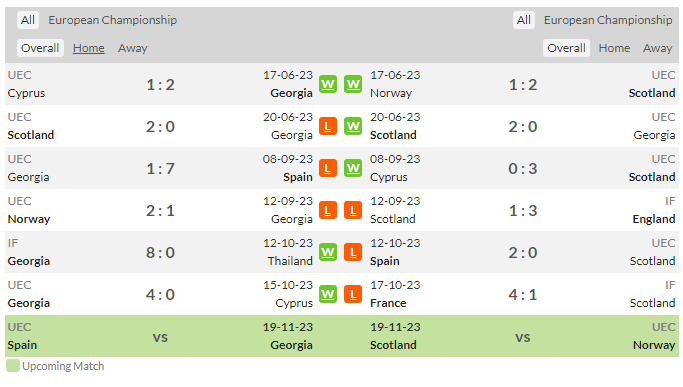Switch to the left Home tab

pos(88,48)
